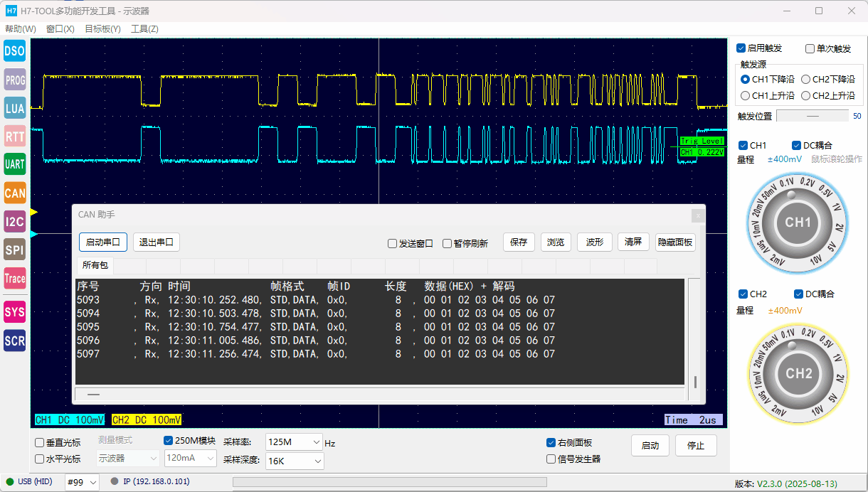Open the Trace sidebar icon
Viewport: 868px width, 492px height.
point(15,279)
